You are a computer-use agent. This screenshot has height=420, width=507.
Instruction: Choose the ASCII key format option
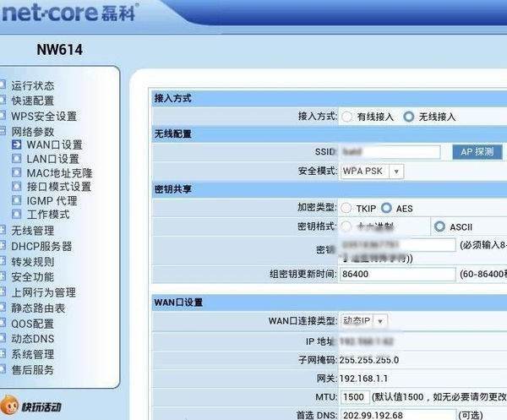click(439, 227)
